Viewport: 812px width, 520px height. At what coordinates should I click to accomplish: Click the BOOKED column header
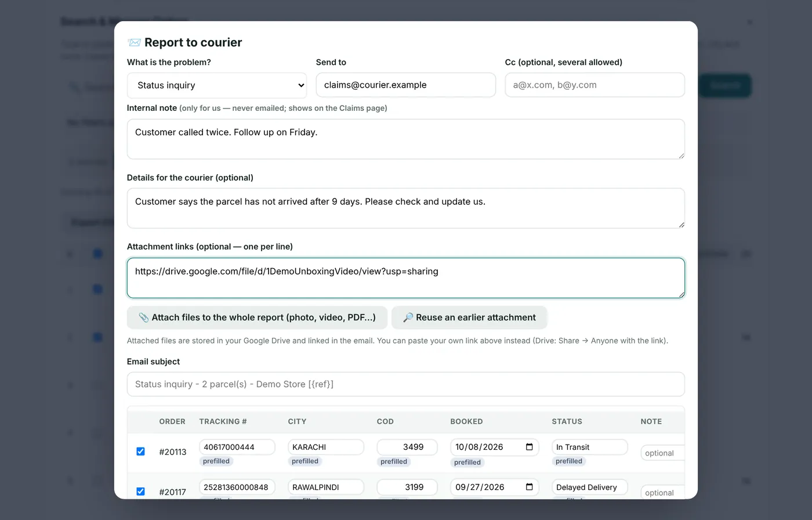466,421
